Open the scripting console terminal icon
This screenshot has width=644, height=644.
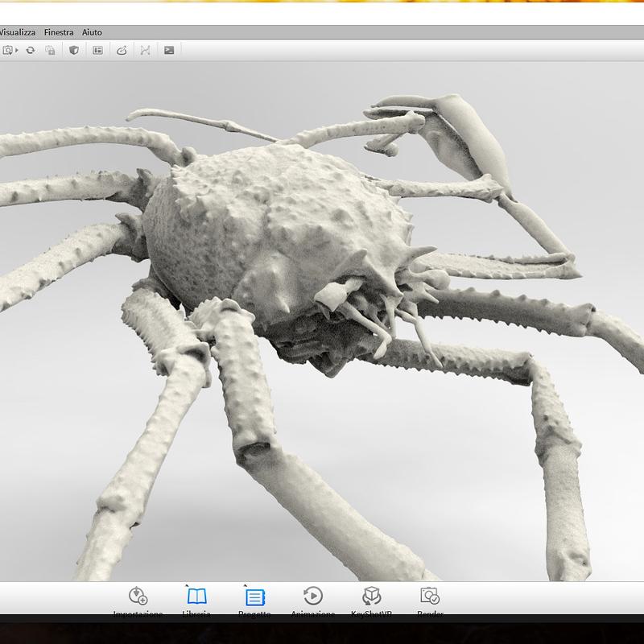(169, 50)
